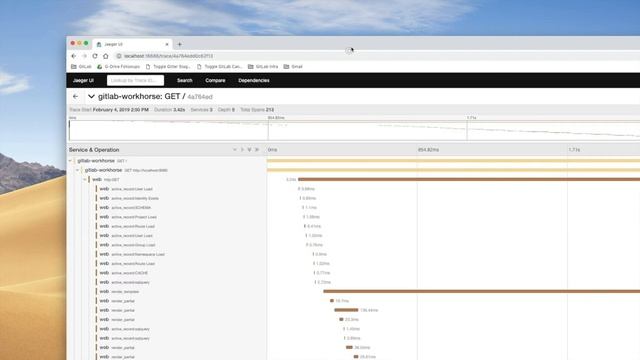View site info icon in address bar

click(x=119, y=56)
